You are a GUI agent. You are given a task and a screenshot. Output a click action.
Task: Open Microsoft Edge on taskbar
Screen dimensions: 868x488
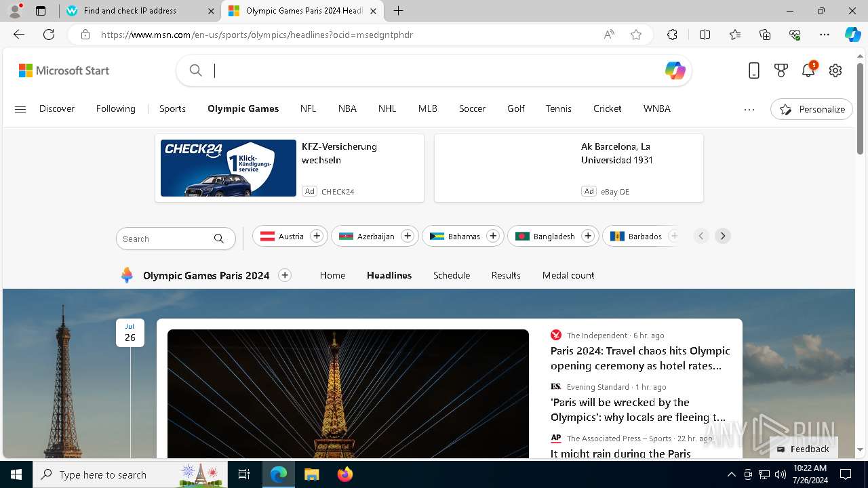(279, 474)
